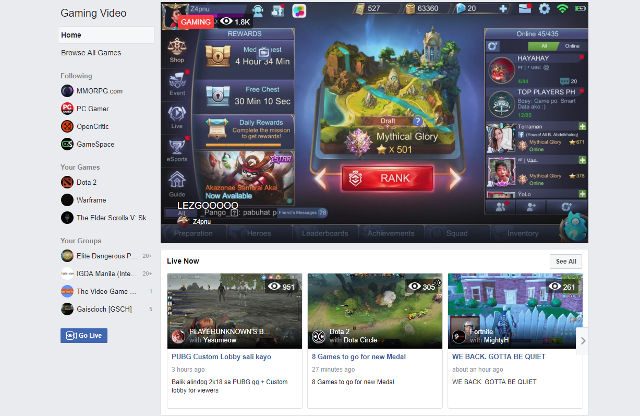Open the Squad tab
Viewport: 640px width, 416px height.
[x=457, y=234]
